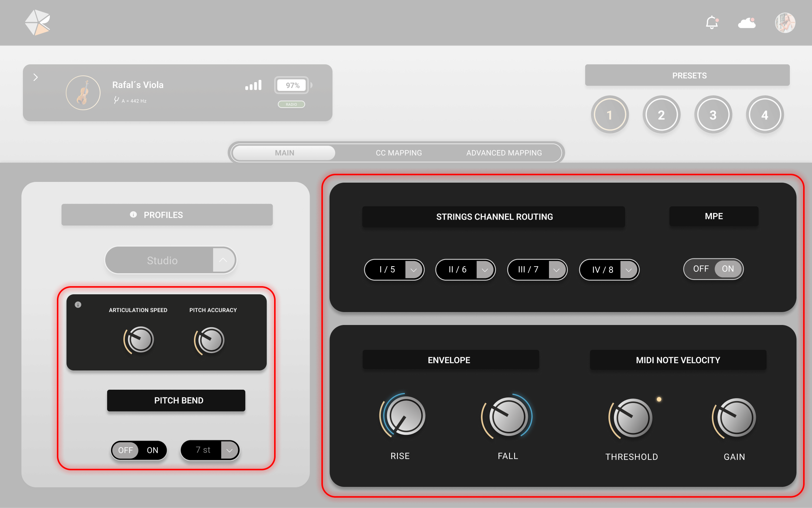Click the user profile avatar

[x=785, y=23]
